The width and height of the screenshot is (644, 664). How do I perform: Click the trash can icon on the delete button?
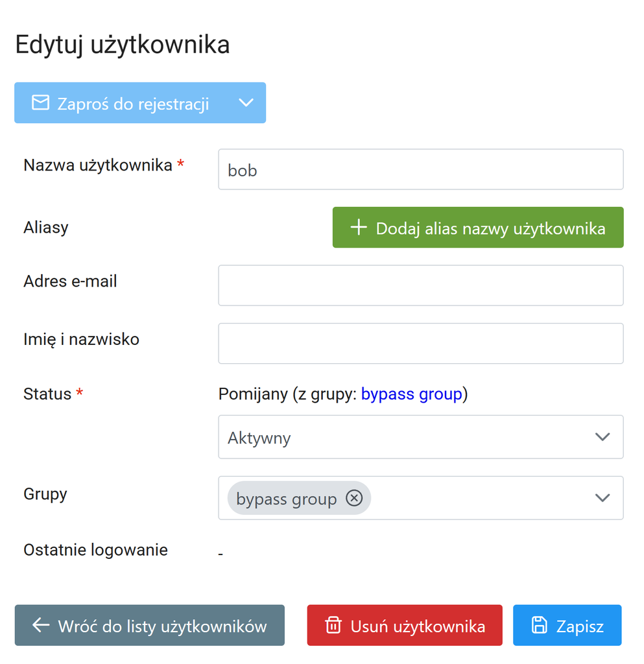(333, 625)
